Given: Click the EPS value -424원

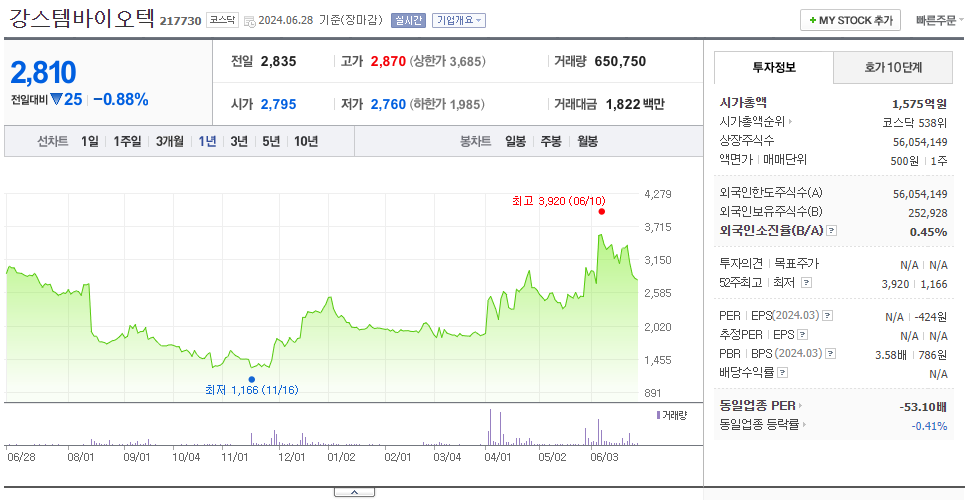Looking at the screenshot, I should pyautogui.click(x=933, y=317).
